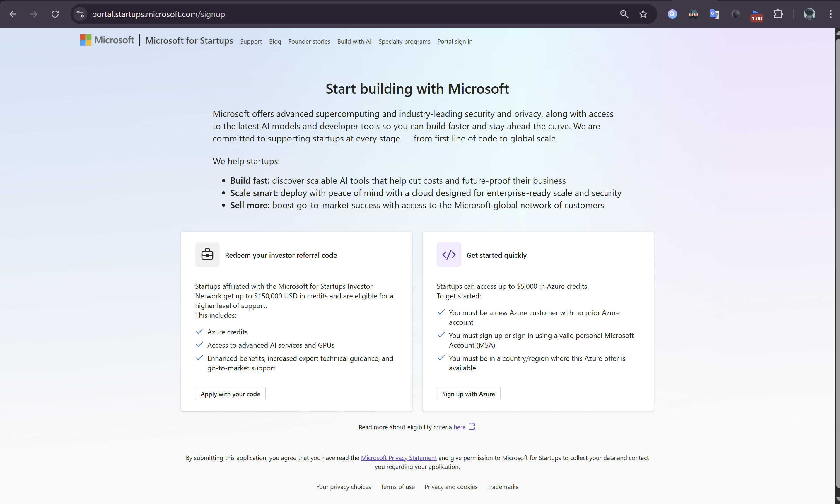Screen dimensions: 840x504
Task: Open the Google Translate extension
Action: [714, 14]
